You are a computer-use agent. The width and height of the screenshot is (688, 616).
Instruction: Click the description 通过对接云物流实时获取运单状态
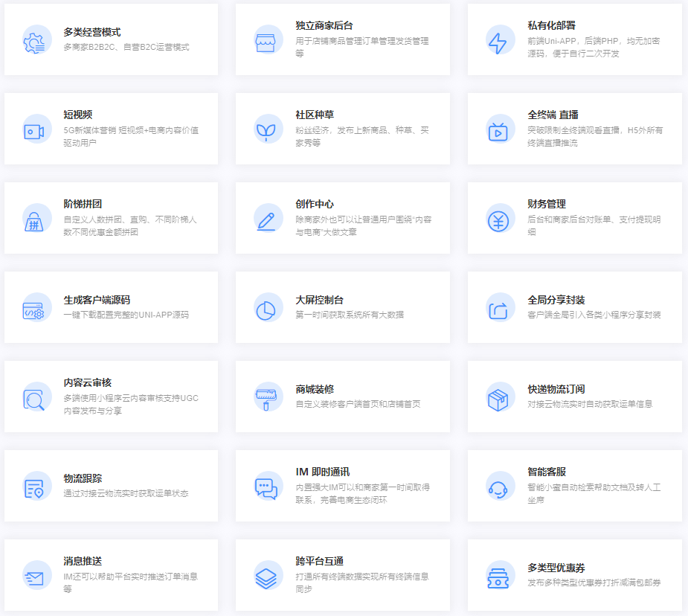(126, 493)
